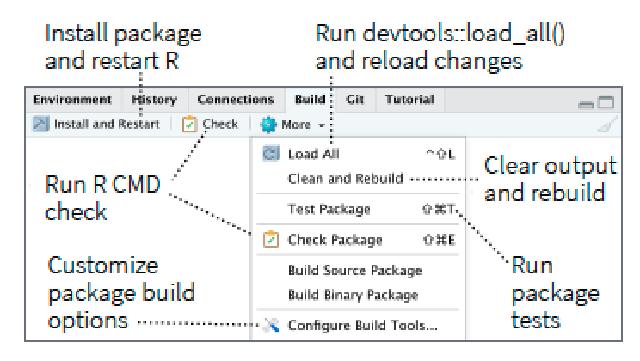
Task: Maximize the Build pane
Action: tap(606, 102)
